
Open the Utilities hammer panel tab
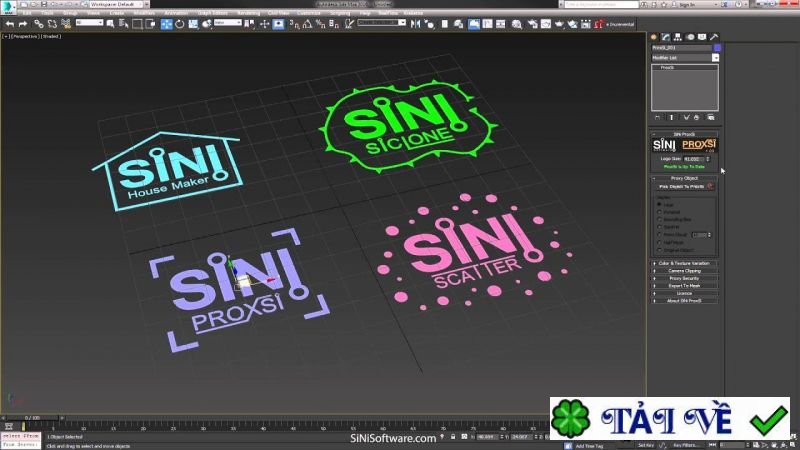point(715,37)
